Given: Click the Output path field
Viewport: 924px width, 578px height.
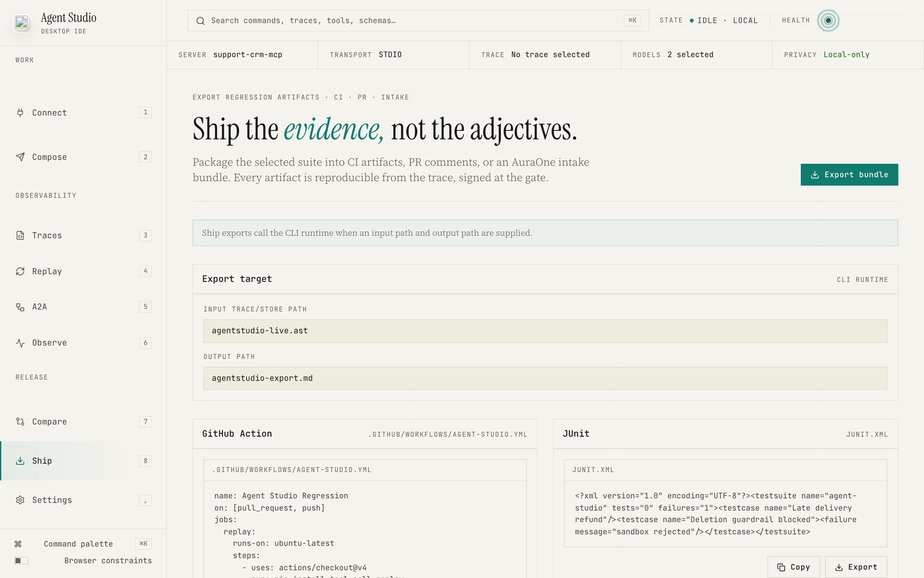Looking at the screenshot, I should pyautogui.click(x=545, y=378).
